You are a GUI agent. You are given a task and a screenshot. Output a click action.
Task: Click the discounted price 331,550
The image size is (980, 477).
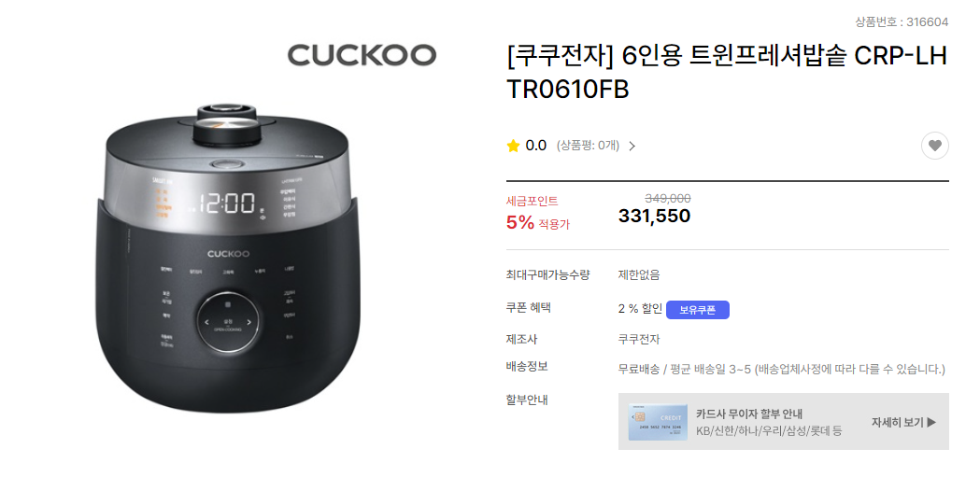coord(654,216)
